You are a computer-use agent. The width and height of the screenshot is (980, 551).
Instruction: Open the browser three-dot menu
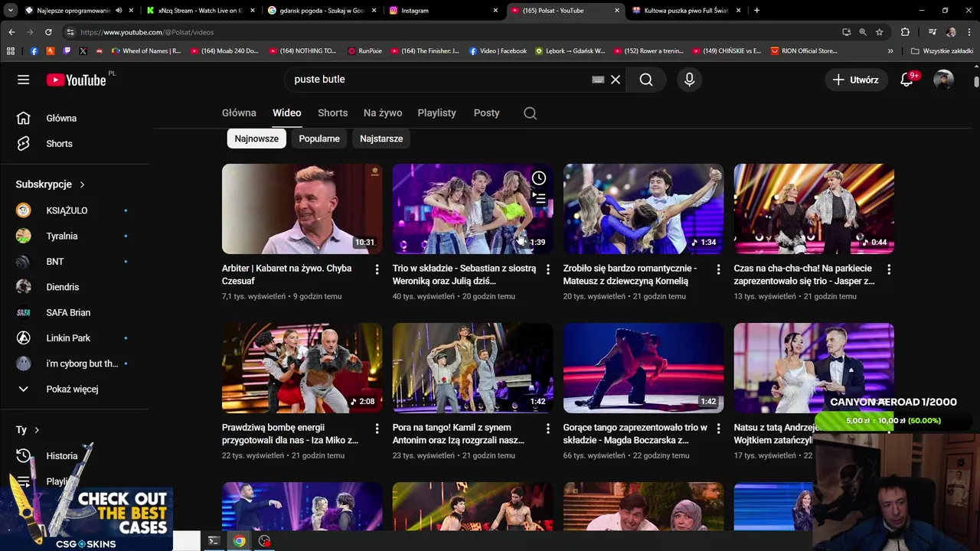tap(969, 32)
